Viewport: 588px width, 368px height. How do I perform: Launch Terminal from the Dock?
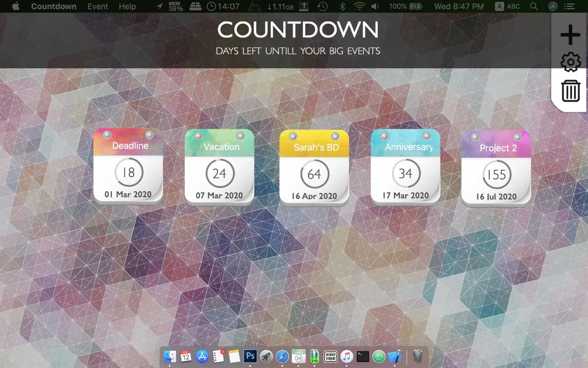(362, 356)
